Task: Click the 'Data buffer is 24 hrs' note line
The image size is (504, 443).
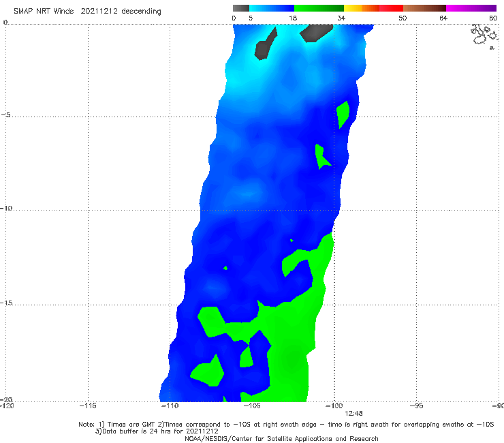Action: (x=157, y=431)
